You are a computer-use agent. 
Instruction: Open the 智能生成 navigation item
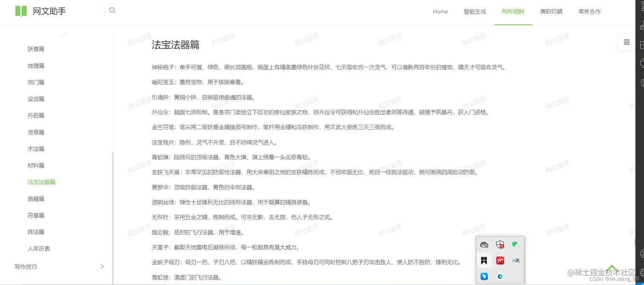[475, 12]
